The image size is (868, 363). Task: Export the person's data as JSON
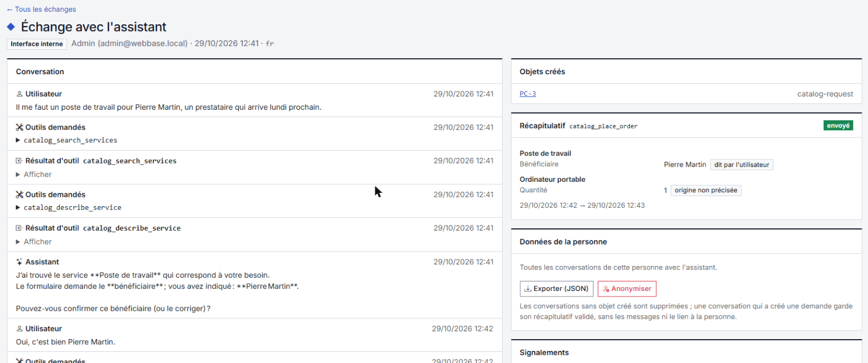(556, 289)
